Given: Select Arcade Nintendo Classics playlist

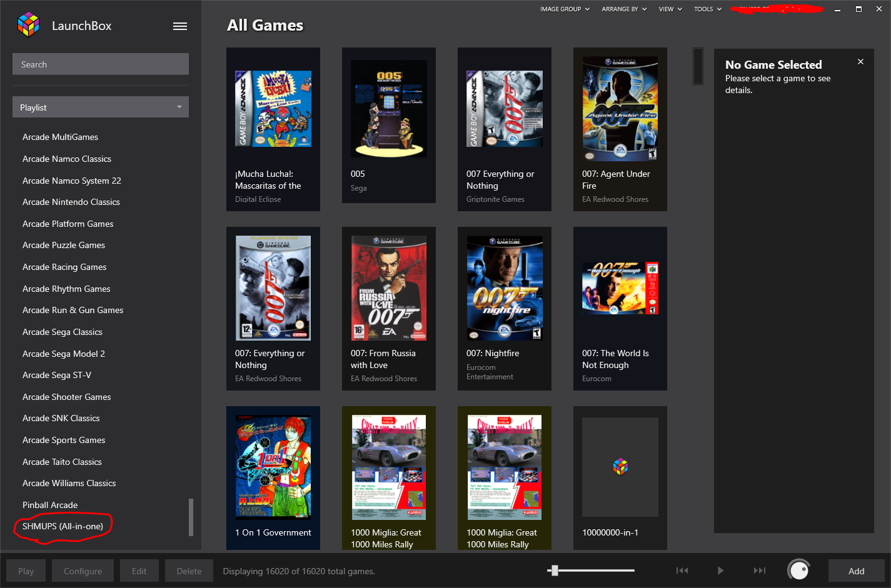Looking at the screenshot, I should click(x=71, y=202).
